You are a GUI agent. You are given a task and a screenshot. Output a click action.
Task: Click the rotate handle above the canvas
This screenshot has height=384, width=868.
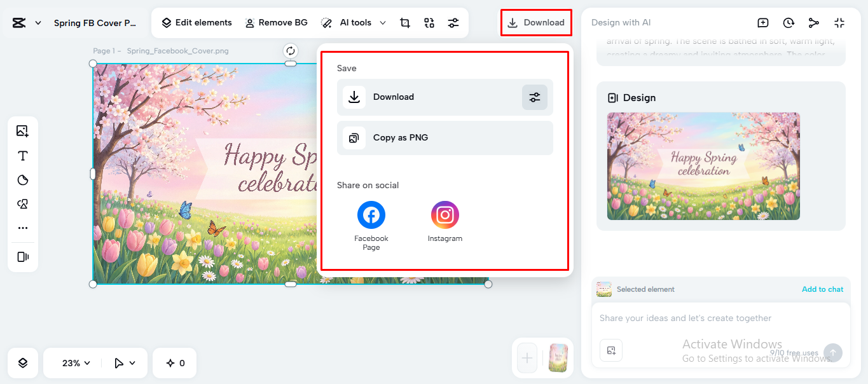point(291,51)
